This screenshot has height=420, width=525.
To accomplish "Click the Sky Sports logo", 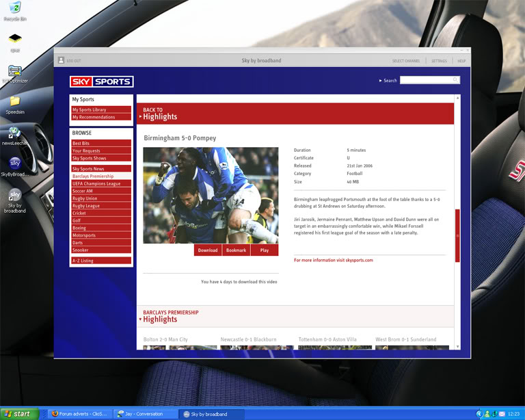I will pos(101,81).
